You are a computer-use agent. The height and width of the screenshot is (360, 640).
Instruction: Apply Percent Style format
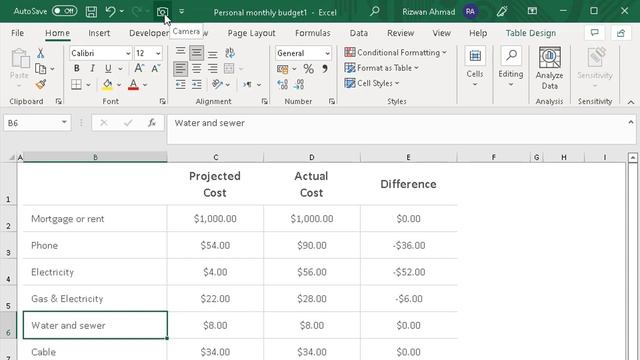[309, 69]
